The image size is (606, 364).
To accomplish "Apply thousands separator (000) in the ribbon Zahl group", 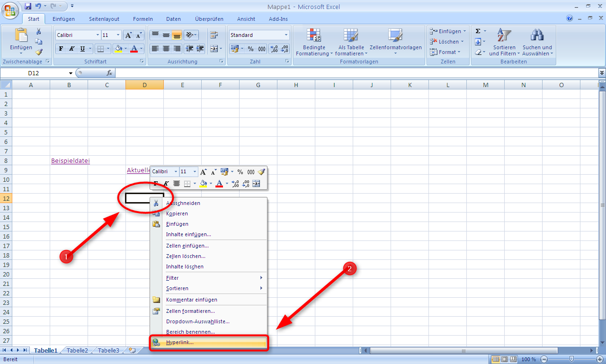I will [262, 49].
